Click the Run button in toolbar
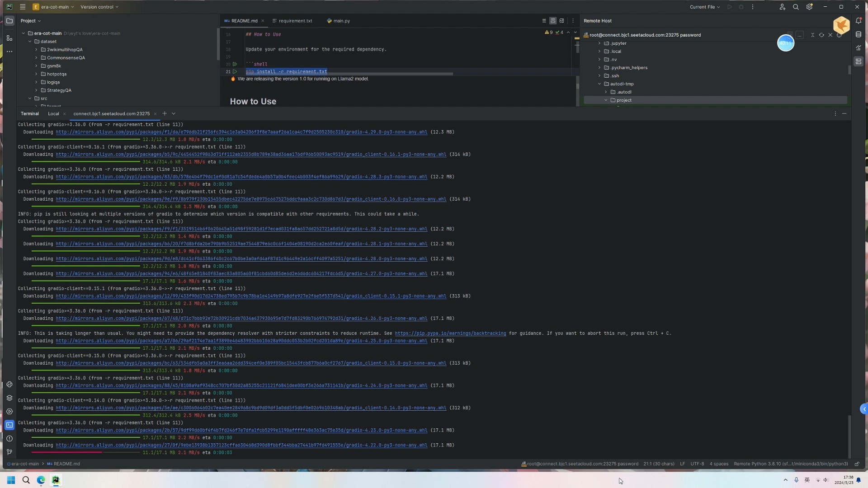This screenshot has width=868, height=488. [x=729, y=7]
